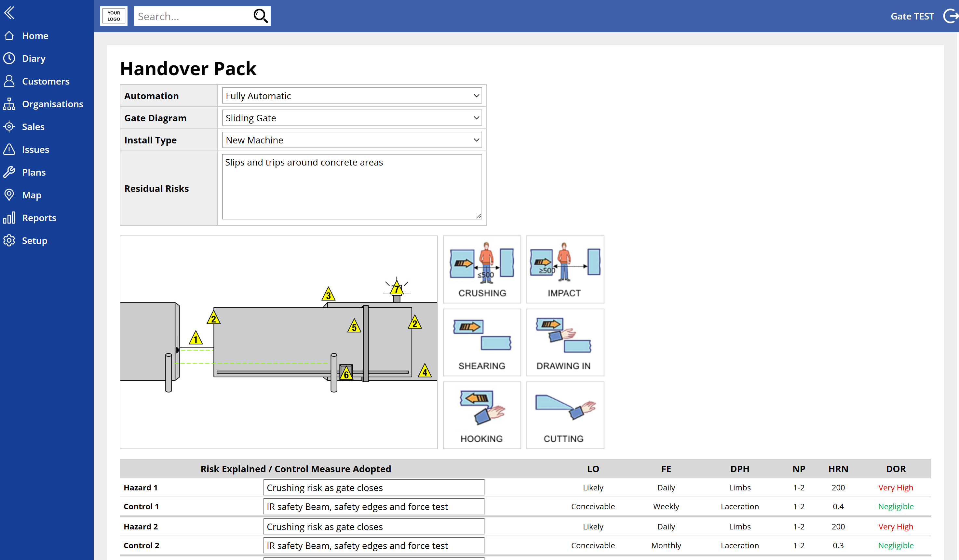959x560 pixels.
Task: Click the Residual Risks text area
Action: coord(352,186)
